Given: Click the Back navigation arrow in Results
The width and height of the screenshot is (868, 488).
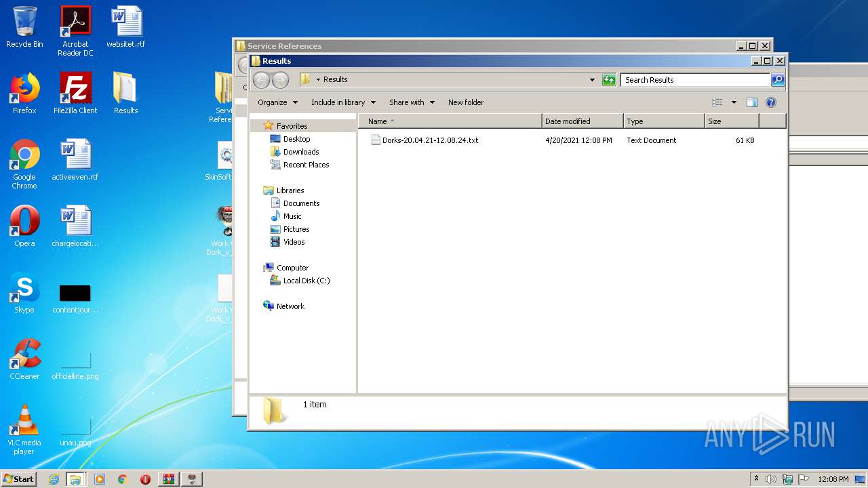Looking at the screenshot, I should point(261,80).
